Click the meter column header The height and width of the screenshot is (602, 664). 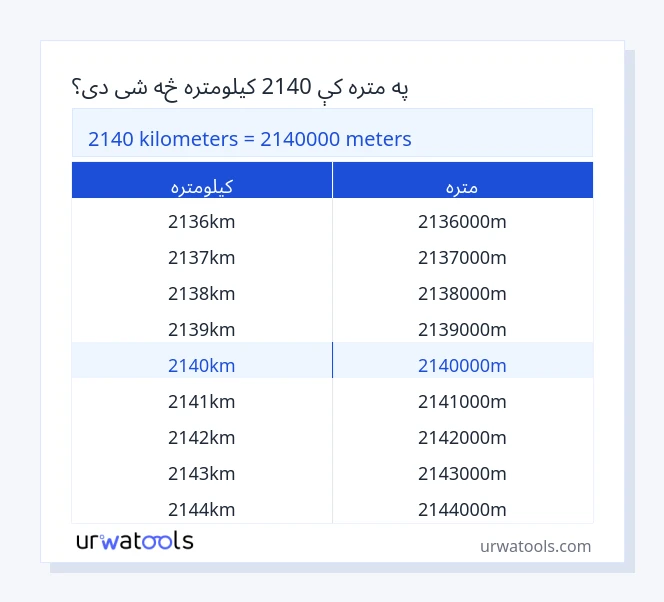462,185
